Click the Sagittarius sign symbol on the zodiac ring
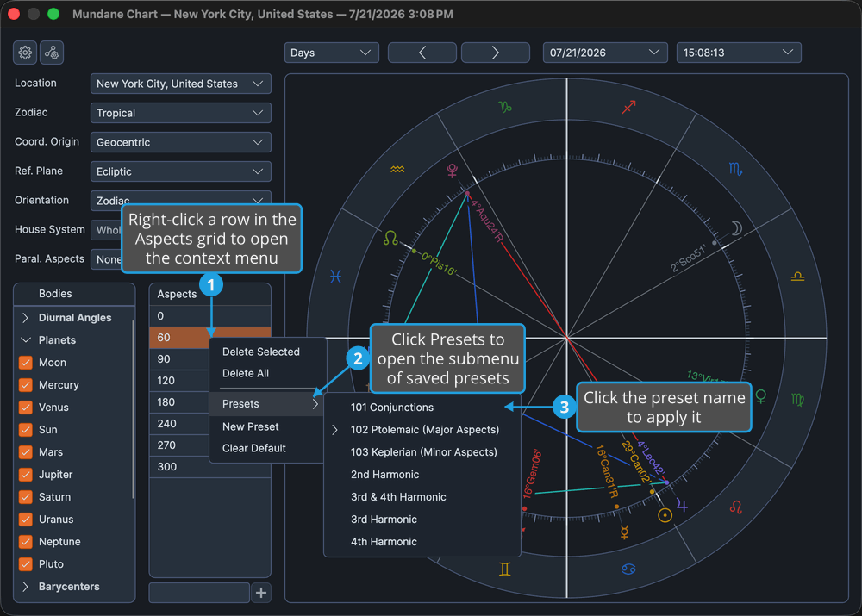The image size is (862, 616). tap(629, 107)
